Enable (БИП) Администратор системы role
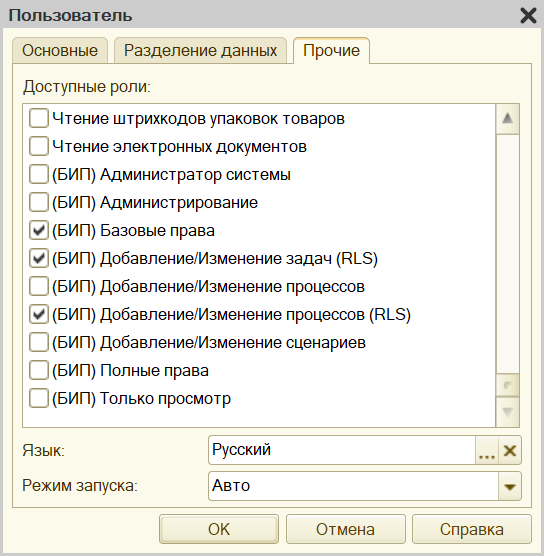Image resolution: width=544 pixels, height=556 pixels. (39, 174)
